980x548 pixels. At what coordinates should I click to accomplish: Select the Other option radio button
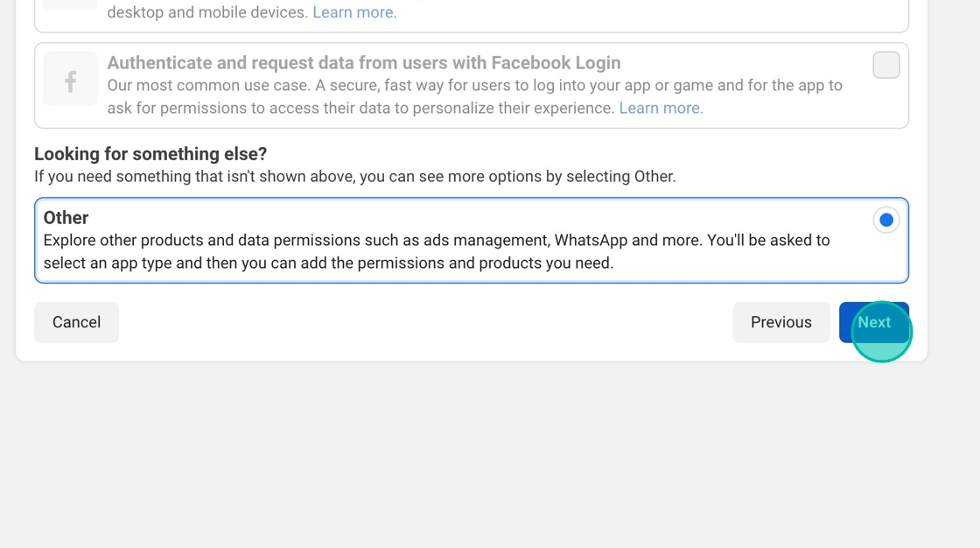tap(885, 220)
